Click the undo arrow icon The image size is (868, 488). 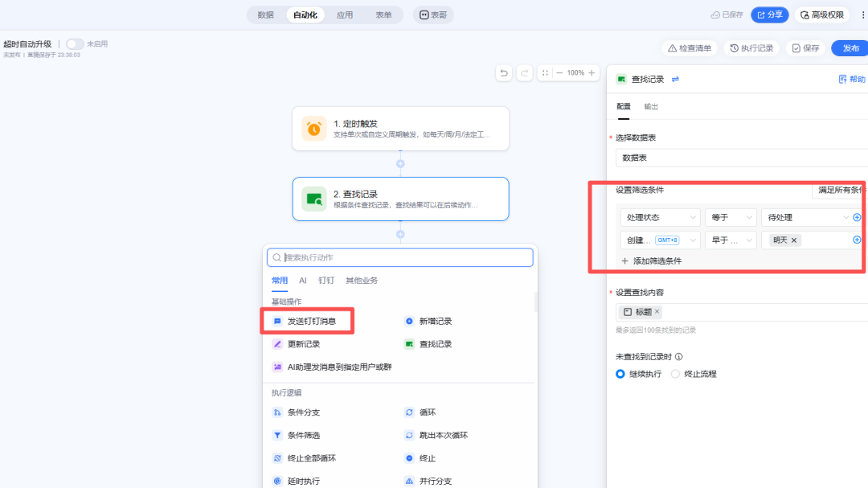504,72
